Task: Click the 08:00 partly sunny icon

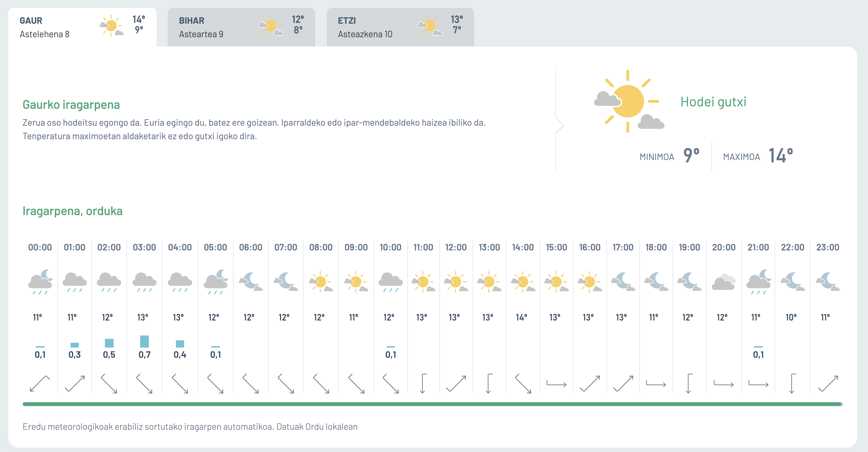Action: [321, 282]
